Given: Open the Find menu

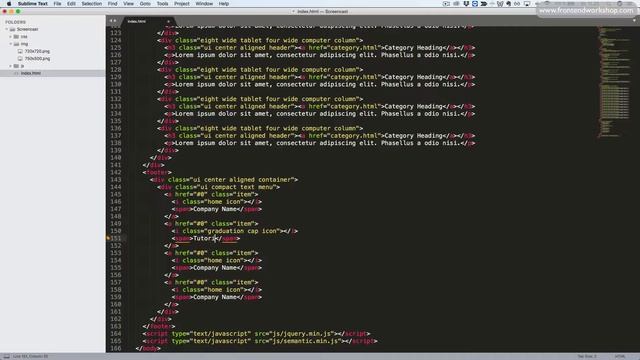Looking at the screenshot, I should 112,4.
